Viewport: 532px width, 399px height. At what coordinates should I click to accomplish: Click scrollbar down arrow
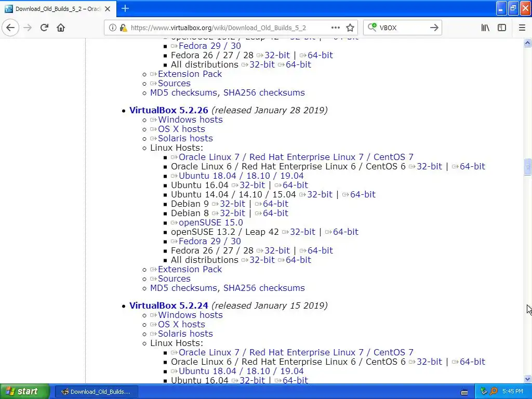coord(527,379)
